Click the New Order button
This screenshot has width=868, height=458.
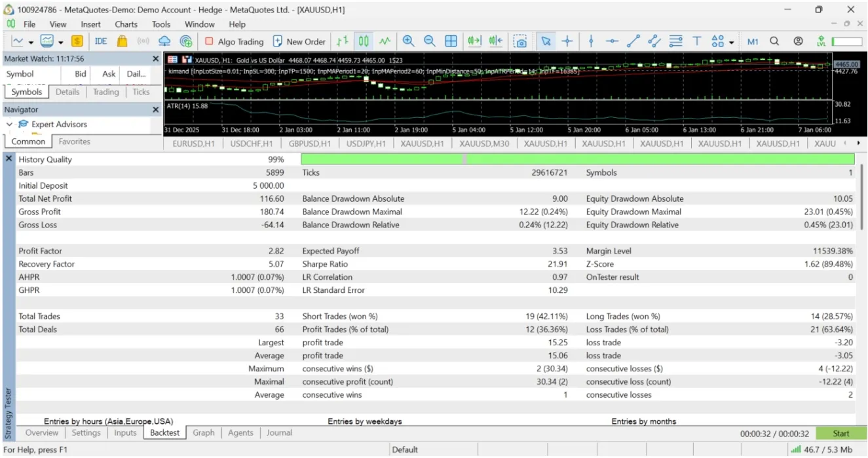tap(299, 41)
